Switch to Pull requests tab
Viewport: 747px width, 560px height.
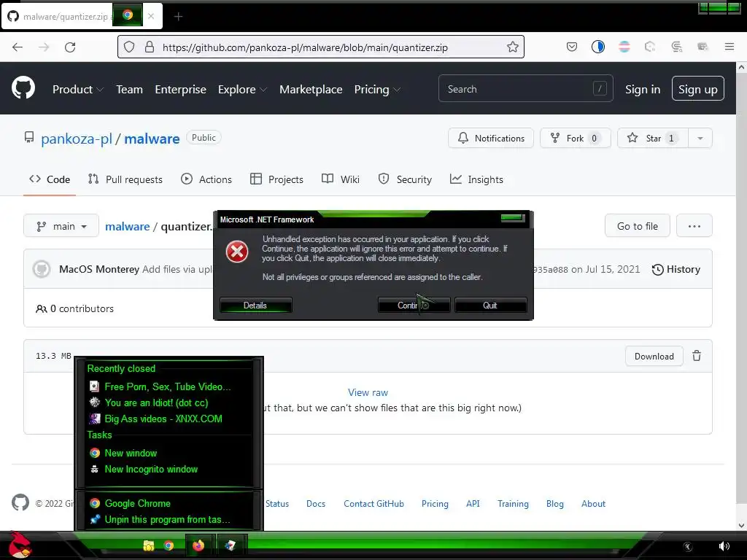pyautogui.click(x=125, y=179)
